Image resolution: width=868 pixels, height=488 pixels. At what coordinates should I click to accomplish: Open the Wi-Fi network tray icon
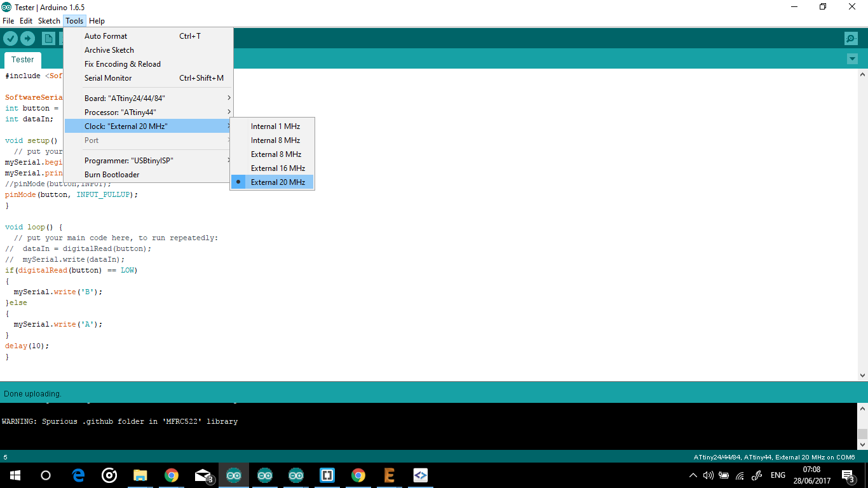(x=740, y=475)
